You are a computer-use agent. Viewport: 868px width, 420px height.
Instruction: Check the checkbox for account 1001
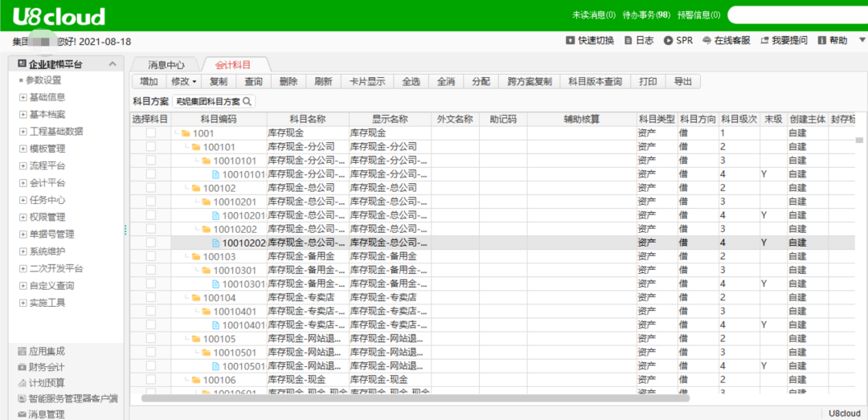point(150,133)
